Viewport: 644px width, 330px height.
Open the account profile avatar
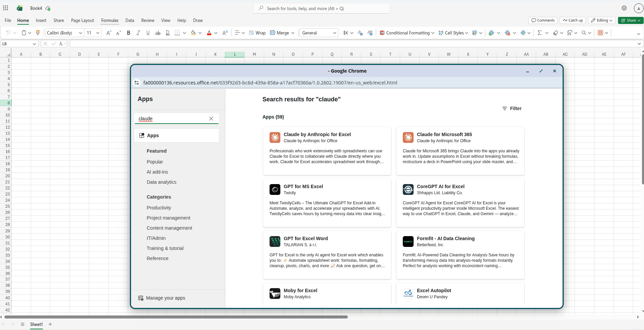coord(639,8)
